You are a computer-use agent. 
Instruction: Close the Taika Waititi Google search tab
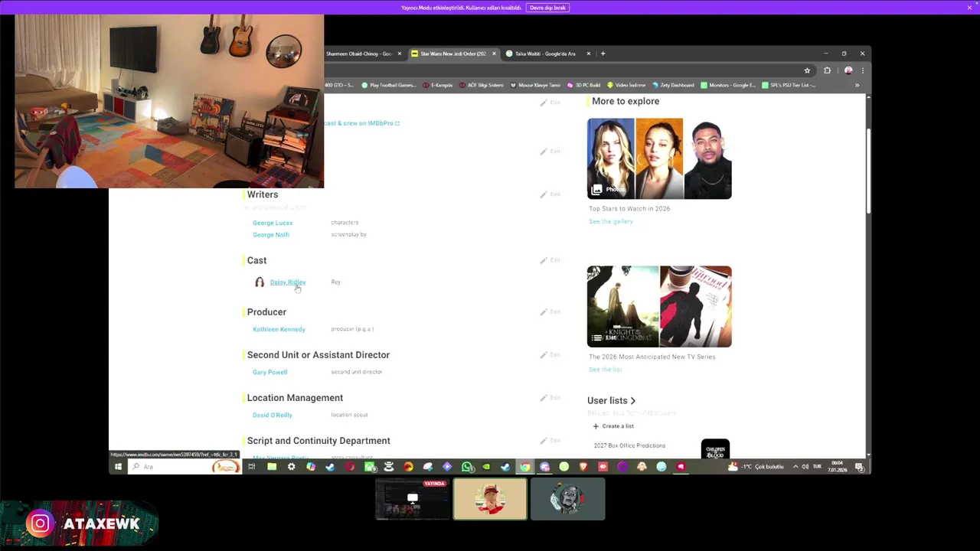(589, 54)
